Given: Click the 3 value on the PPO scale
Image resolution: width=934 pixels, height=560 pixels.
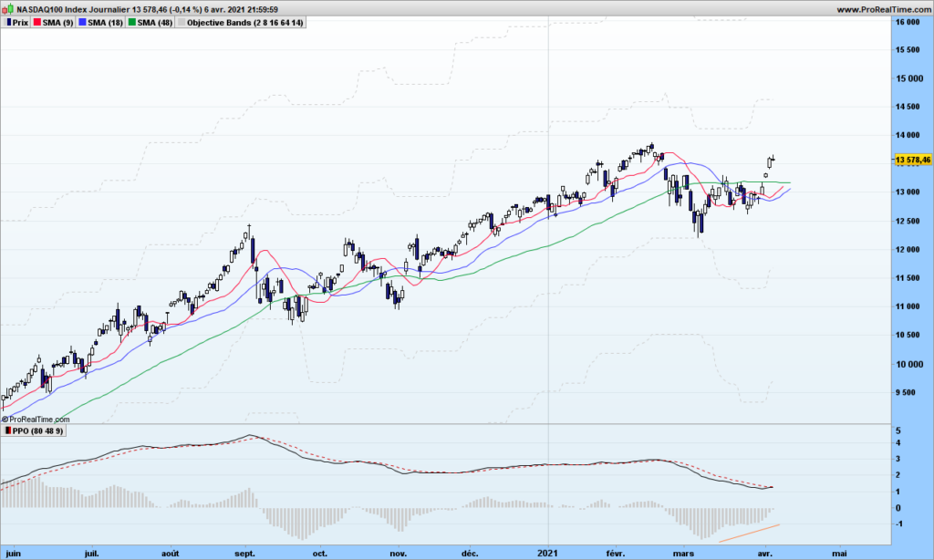Looking at the screenshot, I should pos(898,460).
